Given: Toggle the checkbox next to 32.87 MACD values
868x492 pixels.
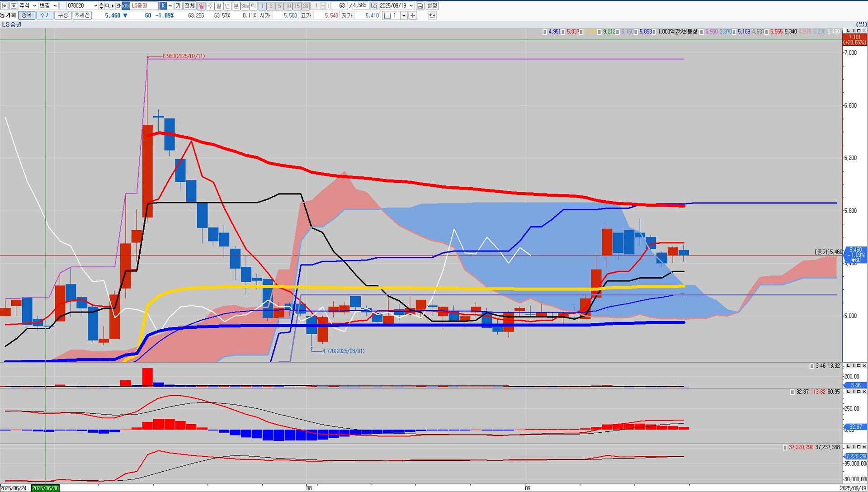Looking at the screenshot, I should coord(792,392).
